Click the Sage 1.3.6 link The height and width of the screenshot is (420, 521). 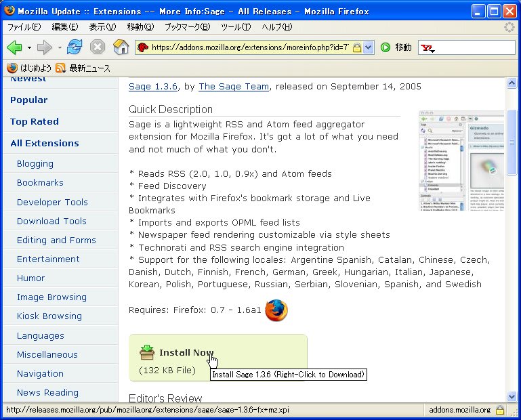tap(153, 87)
